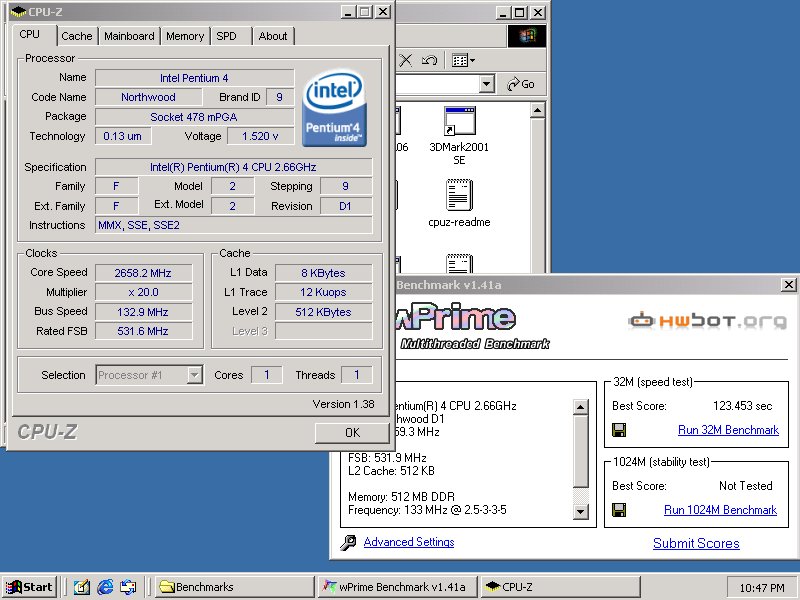The height and width of the screenshot is (600, 800).
Task: Click the wPrime info box scroll down arrow
Action: pyautogui.click(x=581, y=511)
